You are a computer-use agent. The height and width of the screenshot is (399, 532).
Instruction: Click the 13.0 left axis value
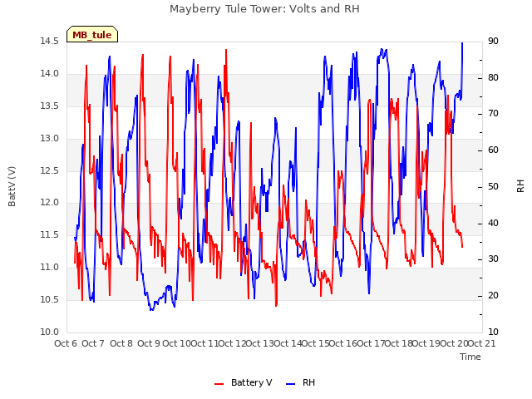[50, 139]
